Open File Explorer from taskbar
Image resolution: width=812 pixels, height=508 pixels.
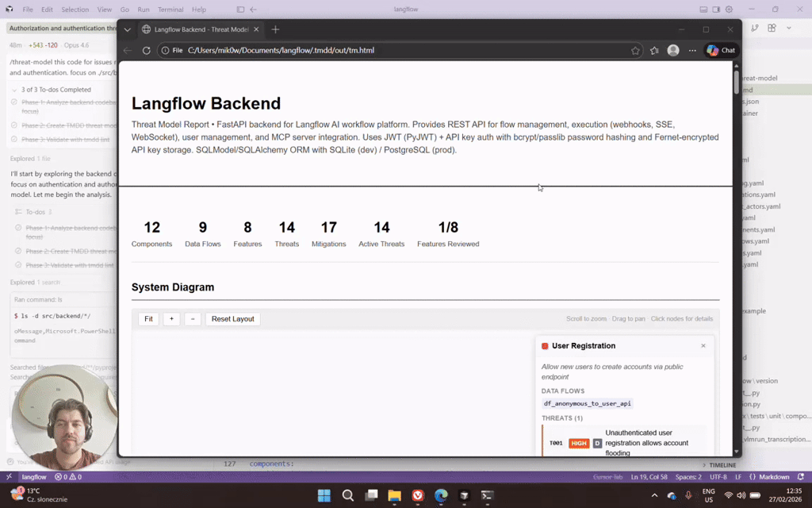tap(395, 495)
